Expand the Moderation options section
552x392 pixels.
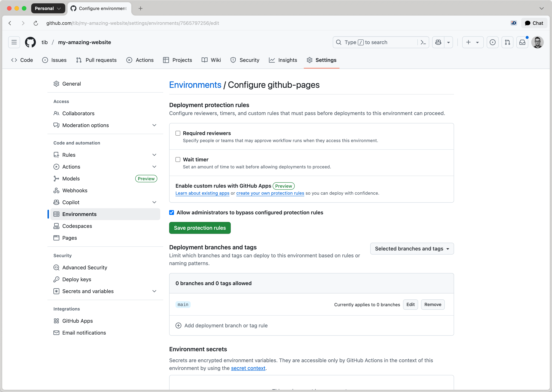(154, 125)
